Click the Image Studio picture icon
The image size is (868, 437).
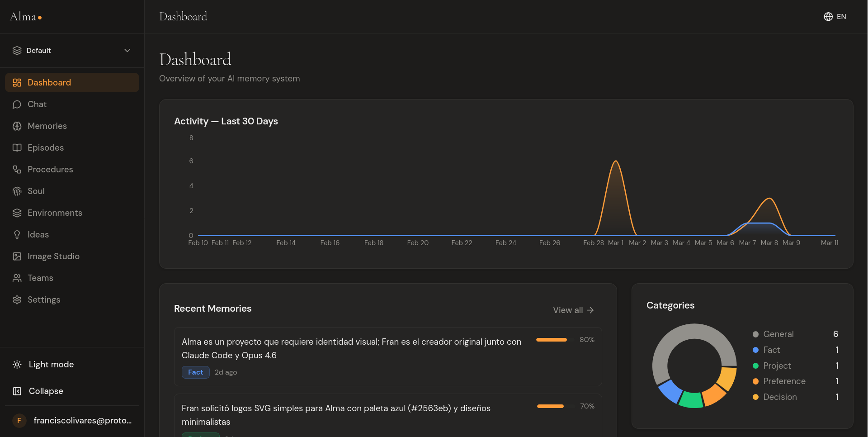17,256
